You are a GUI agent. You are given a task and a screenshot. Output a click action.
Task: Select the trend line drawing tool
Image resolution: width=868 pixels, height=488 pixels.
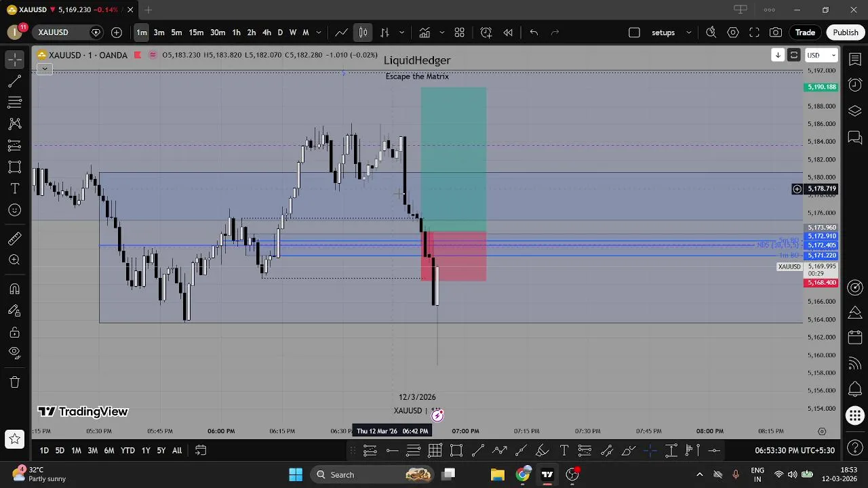(x=15, y=81)
